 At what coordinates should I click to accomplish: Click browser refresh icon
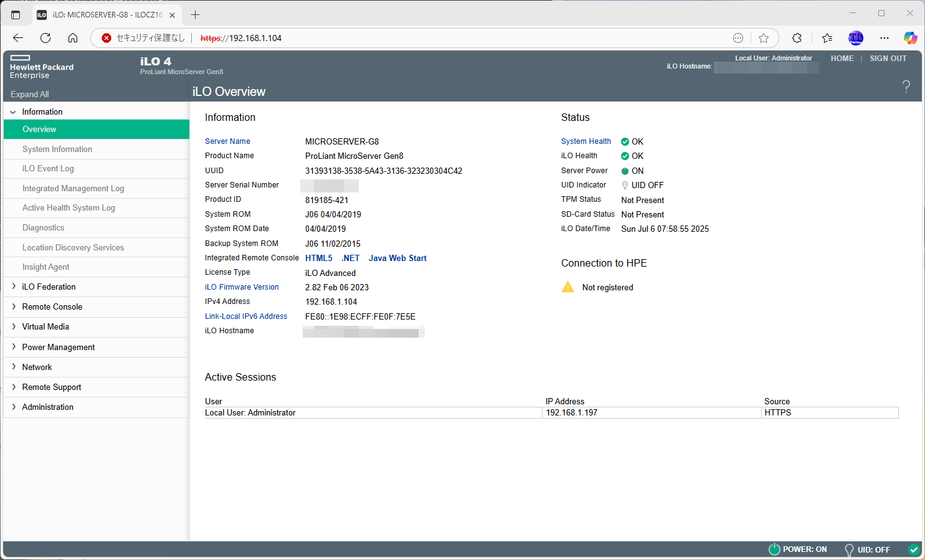point(45,38)
